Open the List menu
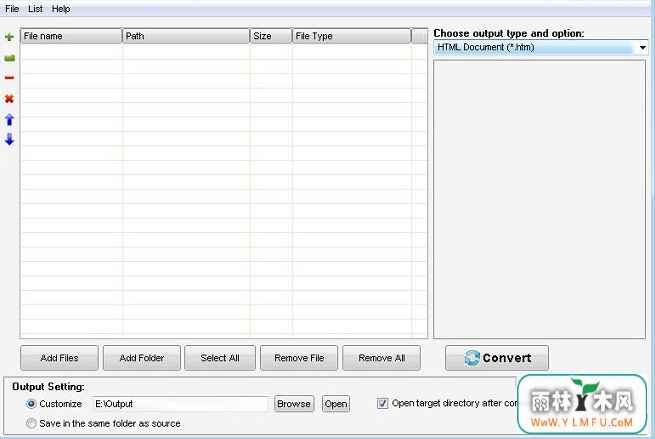 pos(36,9)
